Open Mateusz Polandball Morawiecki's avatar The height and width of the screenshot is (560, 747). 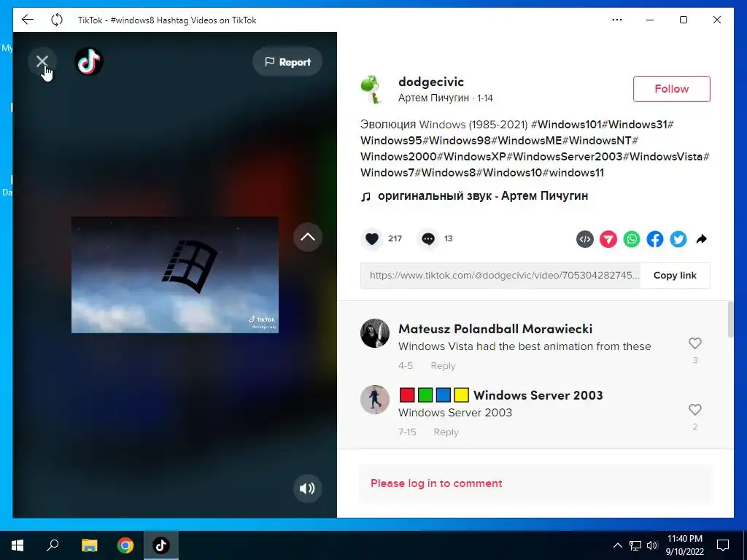point(375,333)
